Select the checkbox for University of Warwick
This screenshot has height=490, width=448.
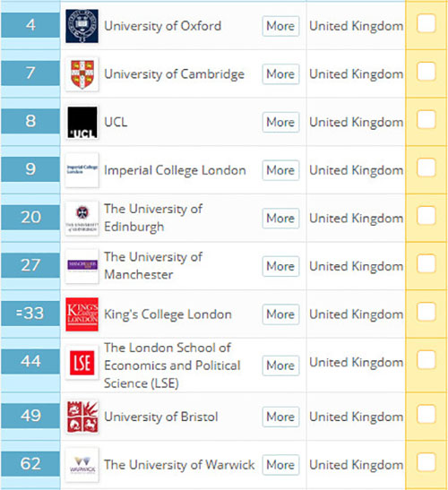click(x=426, y=462)
